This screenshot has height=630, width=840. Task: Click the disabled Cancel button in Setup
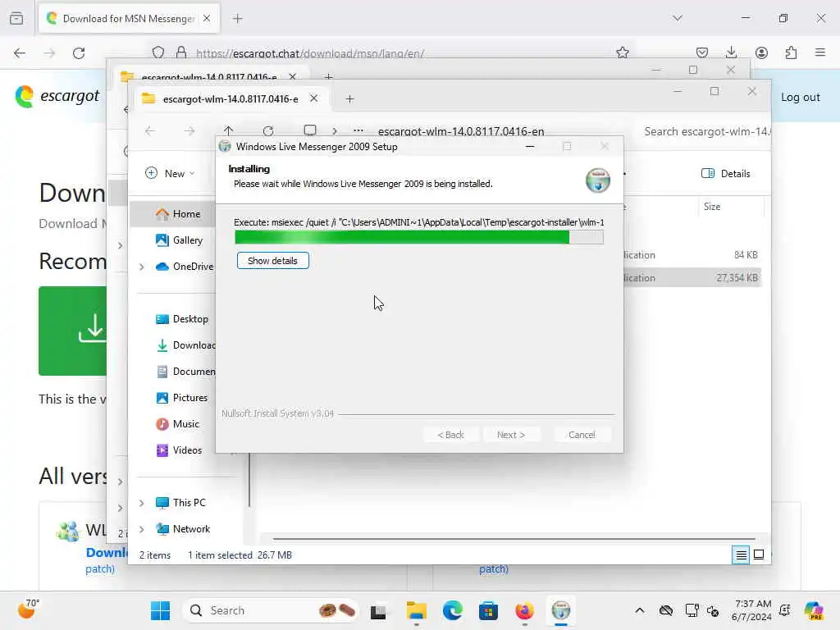click(582, 435)
